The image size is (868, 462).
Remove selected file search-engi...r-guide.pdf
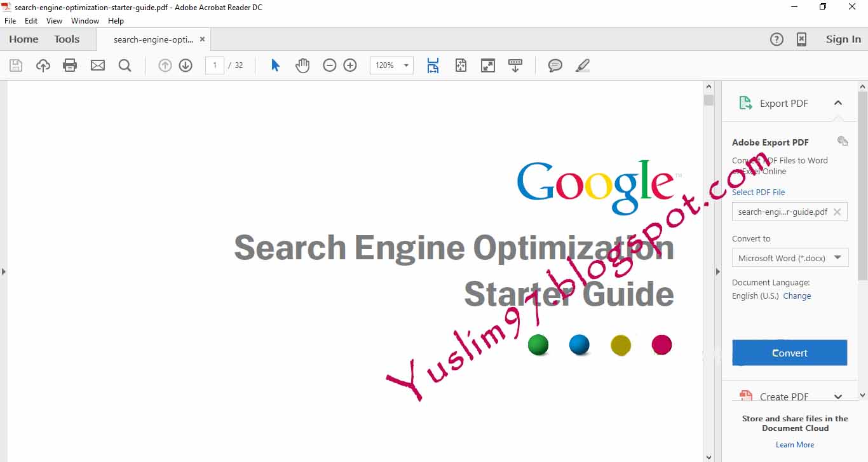tap(837, 212)
